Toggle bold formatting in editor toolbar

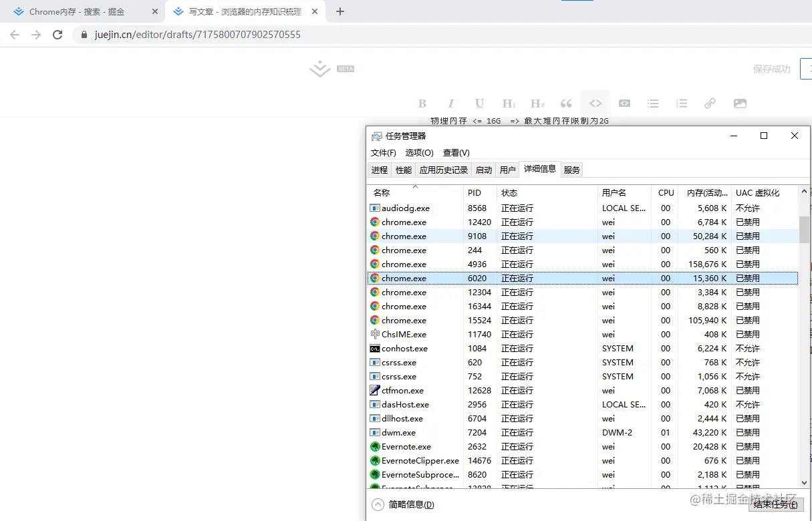pos(422,104)
